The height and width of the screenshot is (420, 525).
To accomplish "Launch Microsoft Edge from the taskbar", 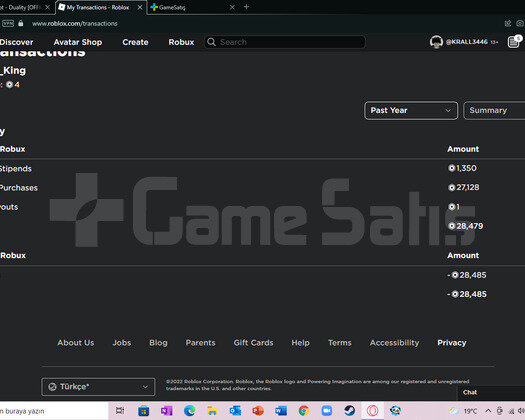I will 190,411.
